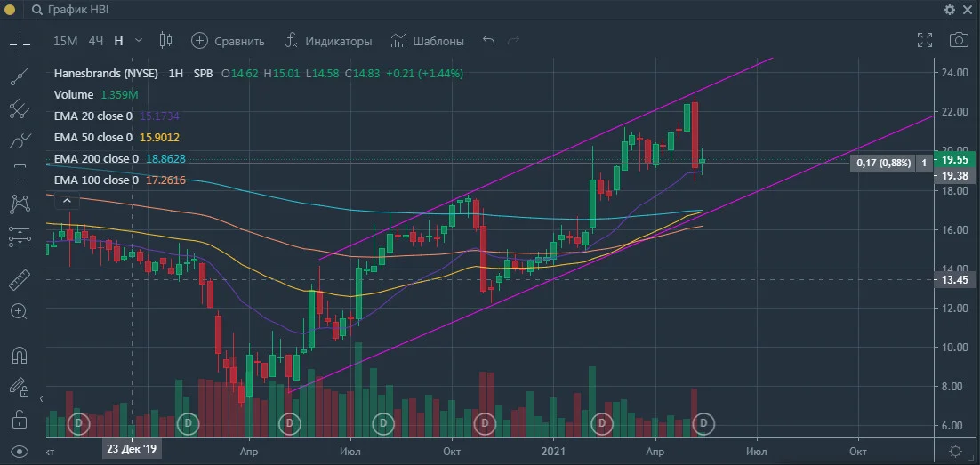Open candlestick chart style menu
The image size is (980, 465).
point(165,41)
